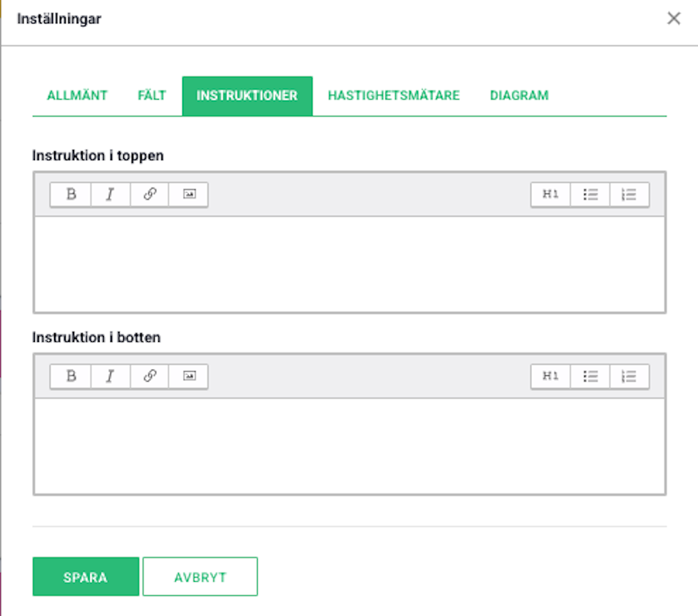Select the DIAGRAM tab
The height and width of the screenshot is (616, 698).
coord(519,95)
